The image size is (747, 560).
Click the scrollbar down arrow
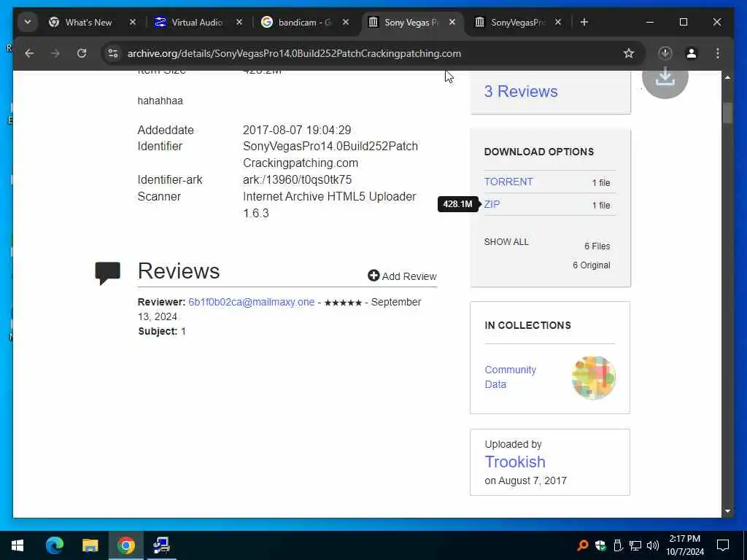pyautogui.click(x=727, y=511)
